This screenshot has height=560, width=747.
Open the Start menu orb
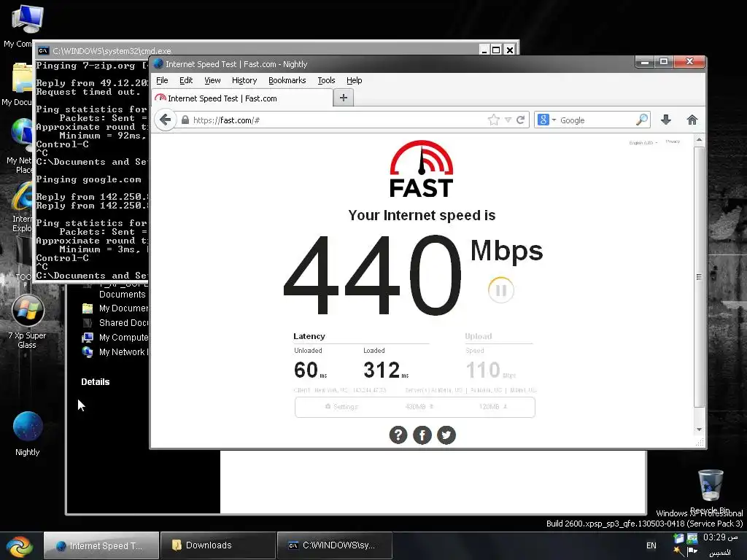coord(19,545)
